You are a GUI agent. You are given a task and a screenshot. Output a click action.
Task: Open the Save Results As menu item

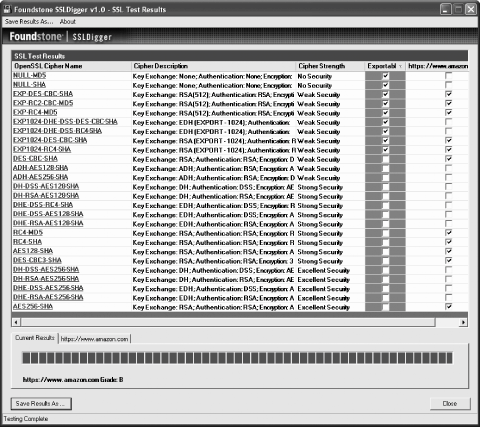click(29, 22)
